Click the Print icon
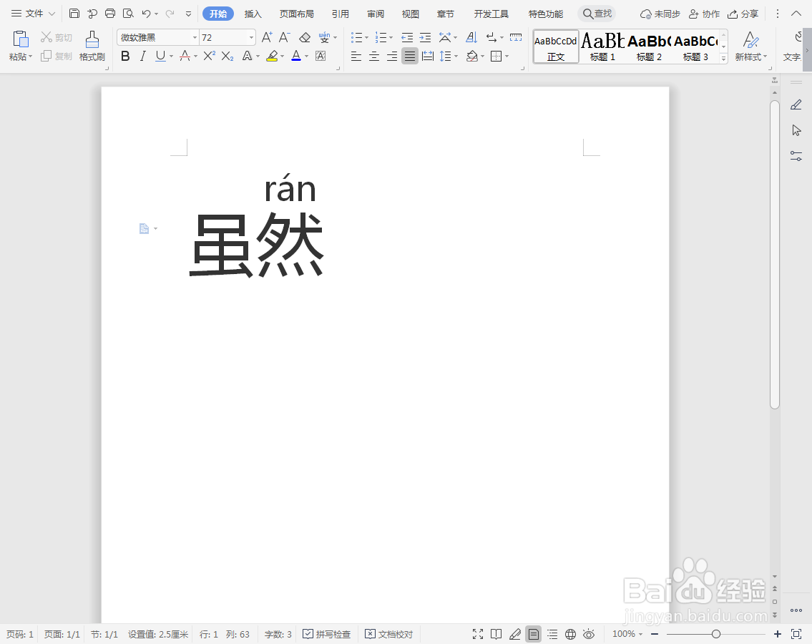Image resolution: width=812 pixels, height=644 pixels. (109, 14)
